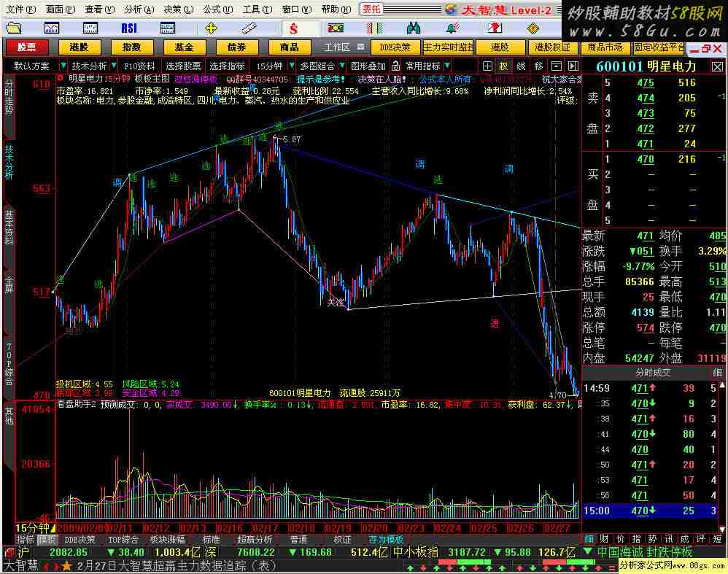Click the yellow four-way arrow icon
728x574 pixels.
tap(211, 28)
